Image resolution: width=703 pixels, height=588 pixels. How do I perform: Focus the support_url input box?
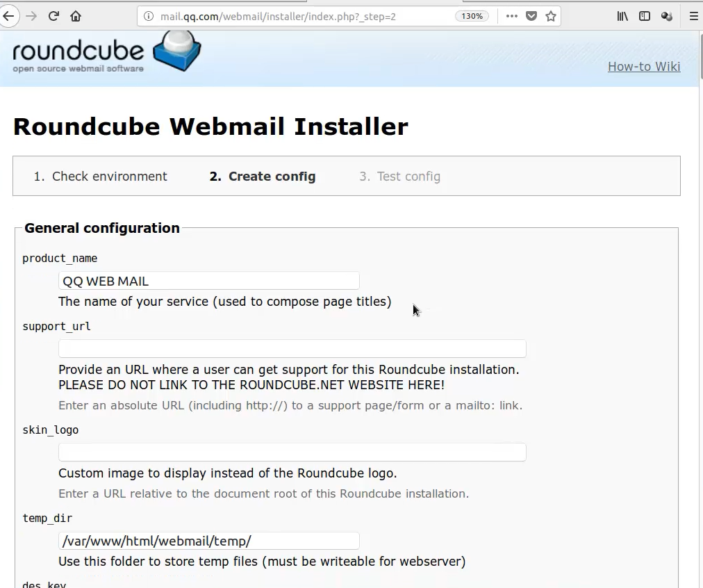[292, 349]
